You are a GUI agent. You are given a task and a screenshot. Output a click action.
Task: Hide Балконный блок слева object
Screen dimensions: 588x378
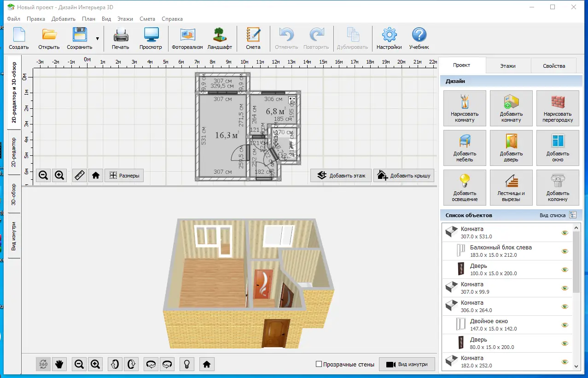[565, 251]
